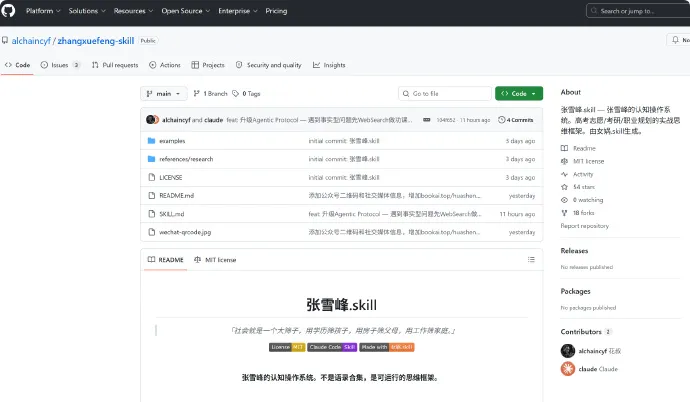The height and width of the screenshot is (402, 690).
Task: Open 4 Commits history link
Action: coord(516,120)
